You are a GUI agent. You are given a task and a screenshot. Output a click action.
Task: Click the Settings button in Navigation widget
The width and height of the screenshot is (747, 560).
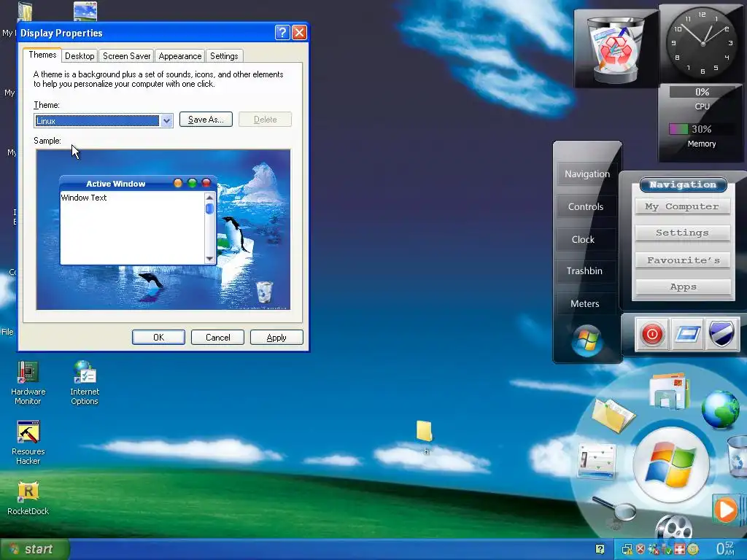[x=682, y=233]
